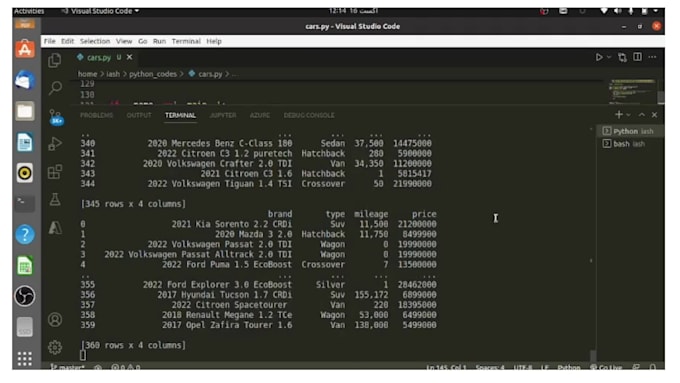Open the Thunderbird Mail dock icon

25,80
